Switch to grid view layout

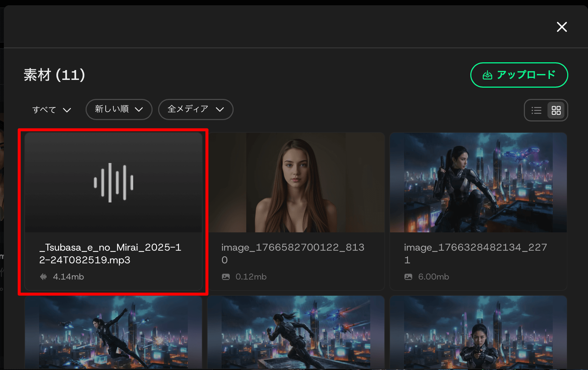(556, 111)
